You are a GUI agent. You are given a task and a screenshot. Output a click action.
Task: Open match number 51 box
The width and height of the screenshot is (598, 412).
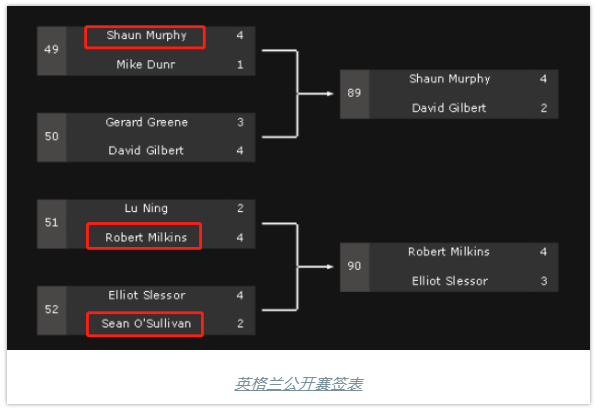[51, 224]
